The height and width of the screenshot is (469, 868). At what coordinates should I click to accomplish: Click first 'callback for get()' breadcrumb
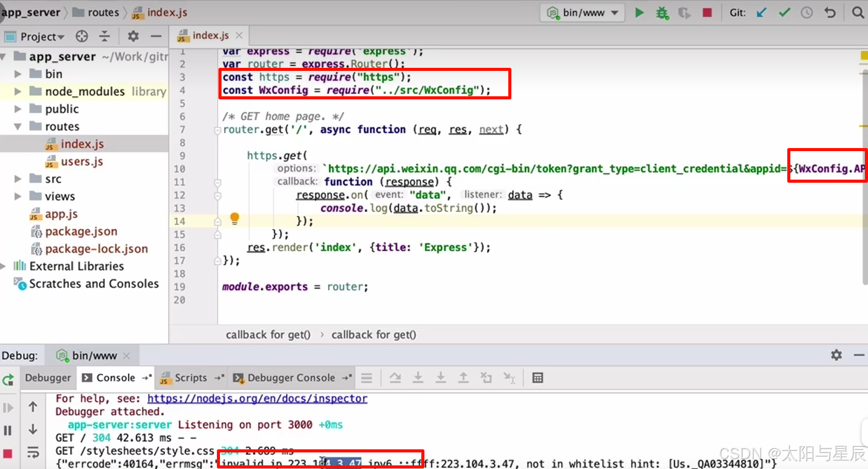(x=268, y=335)
